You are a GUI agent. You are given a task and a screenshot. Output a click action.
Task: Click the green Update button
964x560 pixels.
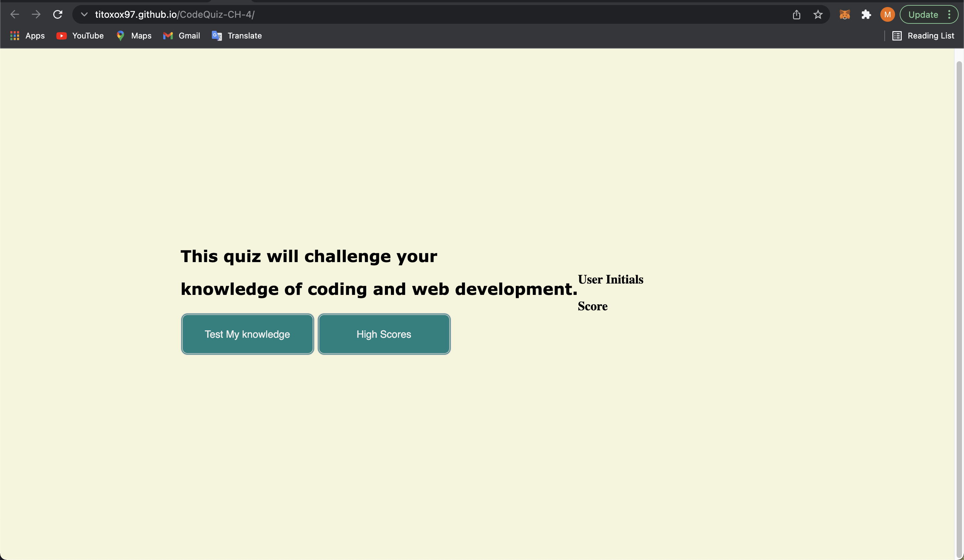coord(923,14)
